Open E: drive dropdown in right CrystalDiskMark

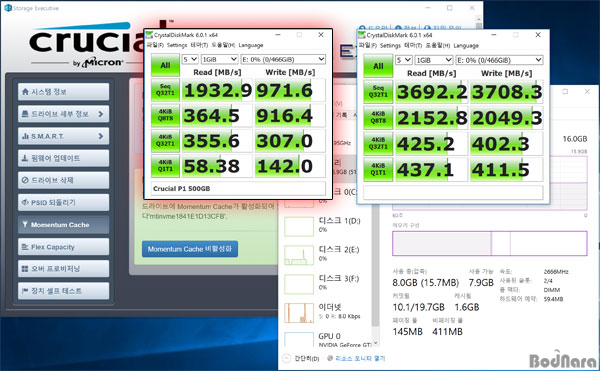[499, 60]
